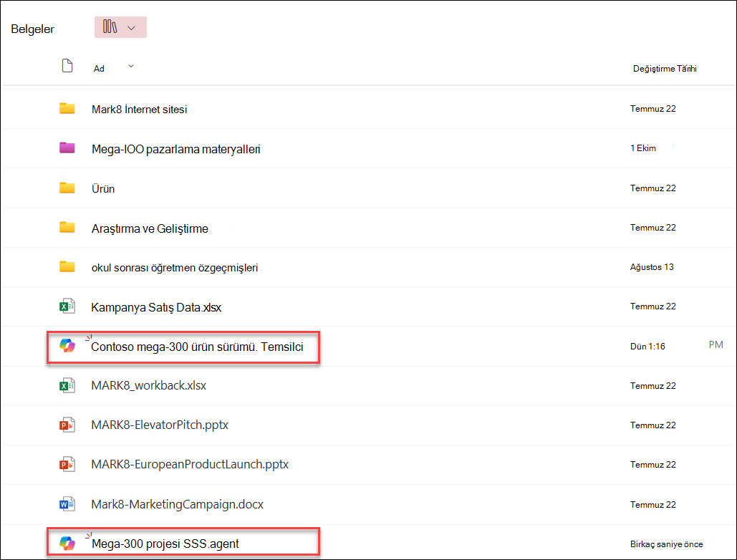Open Mega-IOO pazarlama materyalleri folder
Viewport: 737px width, 560px height.
[175, 150]
